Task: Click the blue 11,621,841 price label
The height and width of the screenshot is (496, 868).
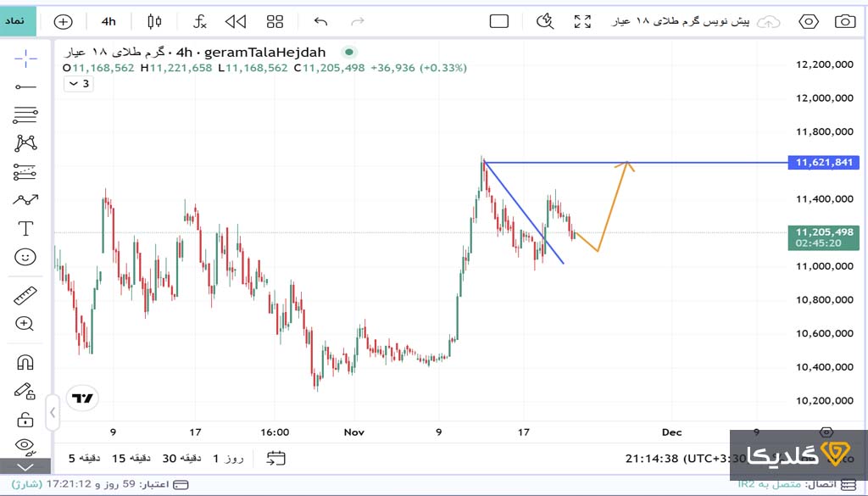Action: [823, 162]
